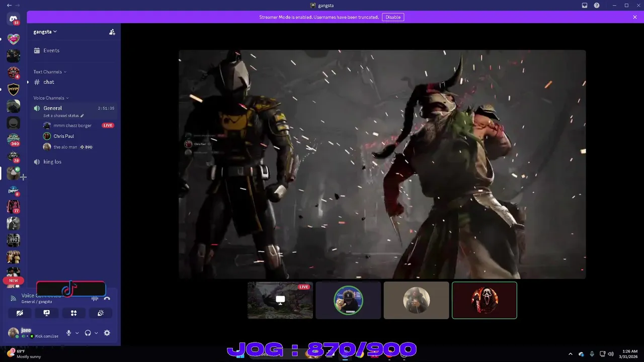Open the pink heart server
The width and height of the screenshot is (644, 362).
point(14,39)
